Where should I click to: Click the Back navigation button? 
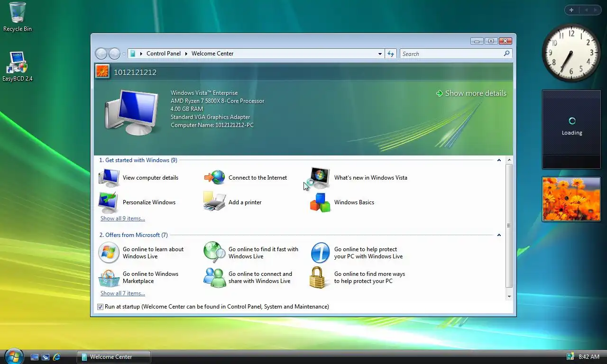[101, 54]
